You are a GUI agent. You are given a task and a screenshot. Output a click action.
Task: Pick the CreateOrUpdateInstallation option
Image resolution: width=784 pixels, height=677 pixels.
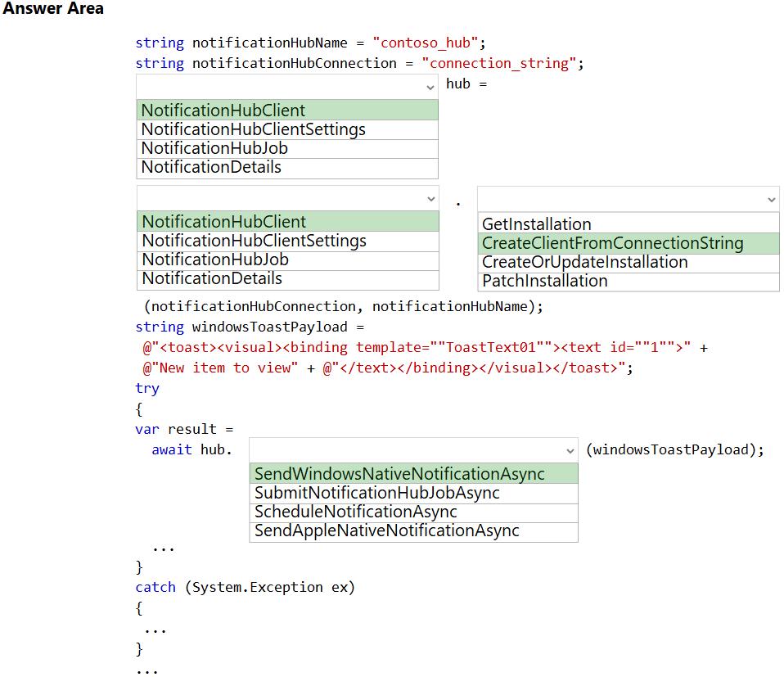pos(628,262)
